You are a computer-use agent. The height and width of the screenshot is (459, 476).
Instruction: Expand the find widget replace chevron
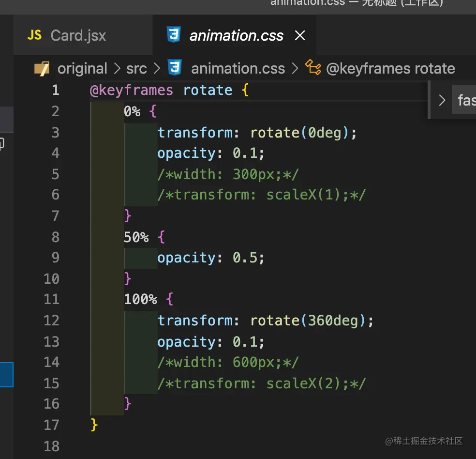click(x=442, y=100)
